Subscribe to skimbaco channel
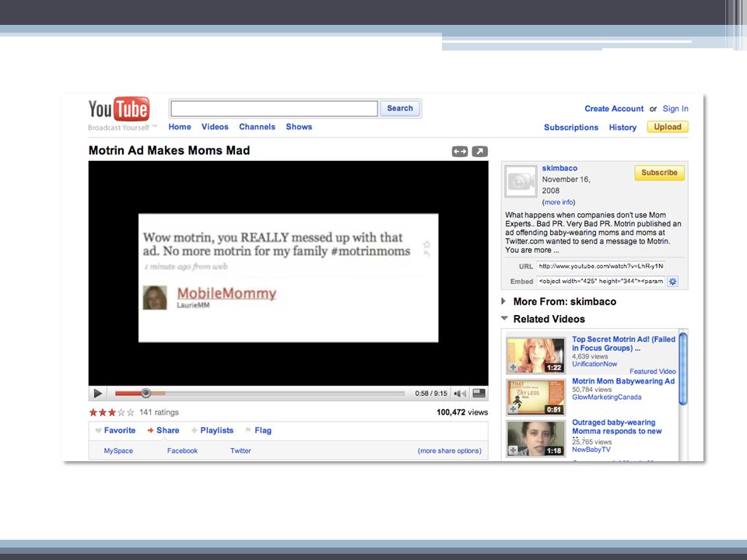This screenshot has width=747, height=560. 659,173
